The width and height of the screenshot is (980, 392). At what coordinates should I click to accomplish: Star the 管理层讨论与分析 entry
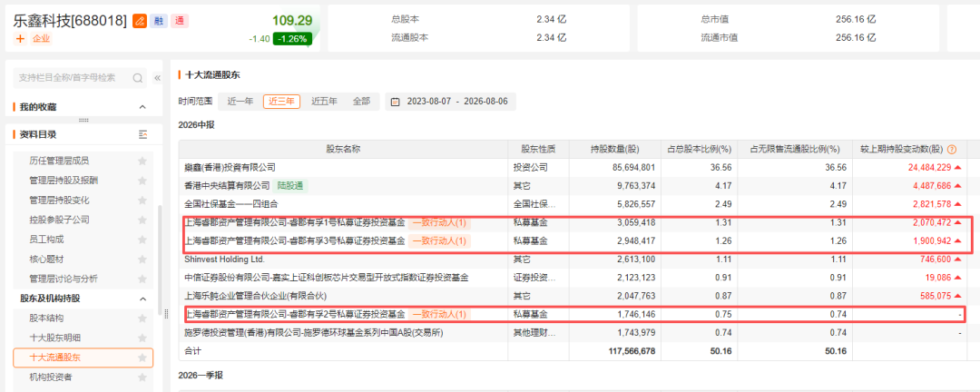tap(142, 279)
